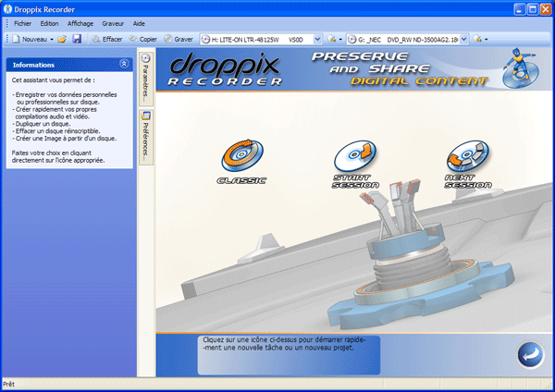Click the save floppy disk icon
The height and width of the screenshot is (392, 555).
pyautogui.click(x=77, y=39)
